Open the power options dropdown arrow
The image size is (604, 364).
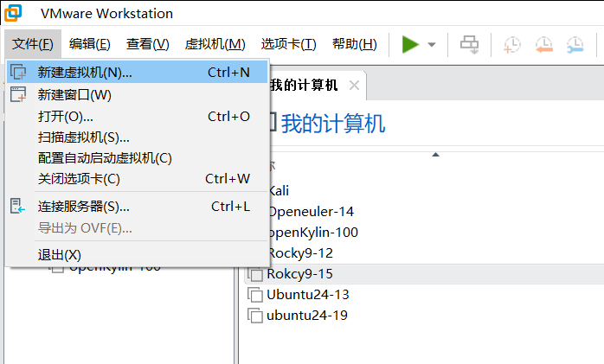point(432,45)
